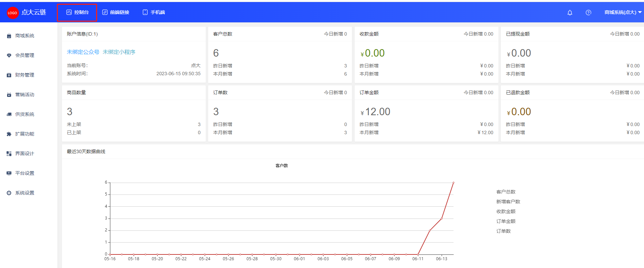
Task: Open 界面设计 in the sidebar
Action: coord(25,153)
